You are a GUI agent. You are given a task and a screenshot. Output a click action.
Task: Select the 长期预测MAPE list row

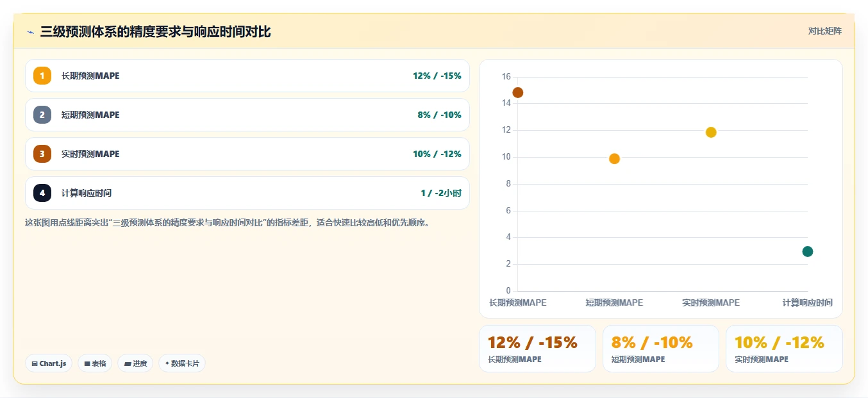[247, 76]
